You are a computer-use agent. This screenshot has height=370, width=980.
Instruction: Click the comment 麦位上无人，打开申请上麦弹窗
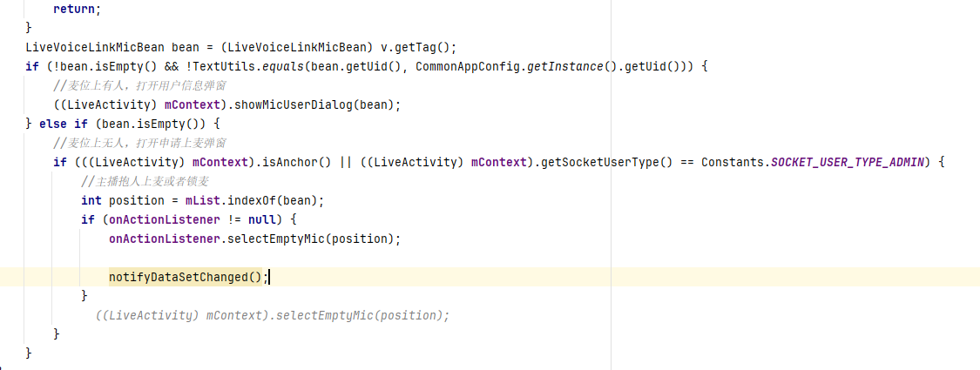pyautogui.click(x=139, y=143)
